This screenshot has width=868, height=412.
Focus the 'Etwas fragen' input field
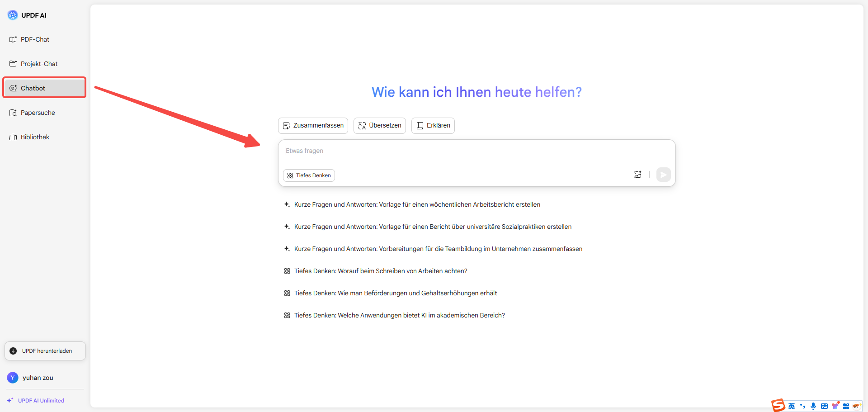pyautogui.click(x=476, y=151)
